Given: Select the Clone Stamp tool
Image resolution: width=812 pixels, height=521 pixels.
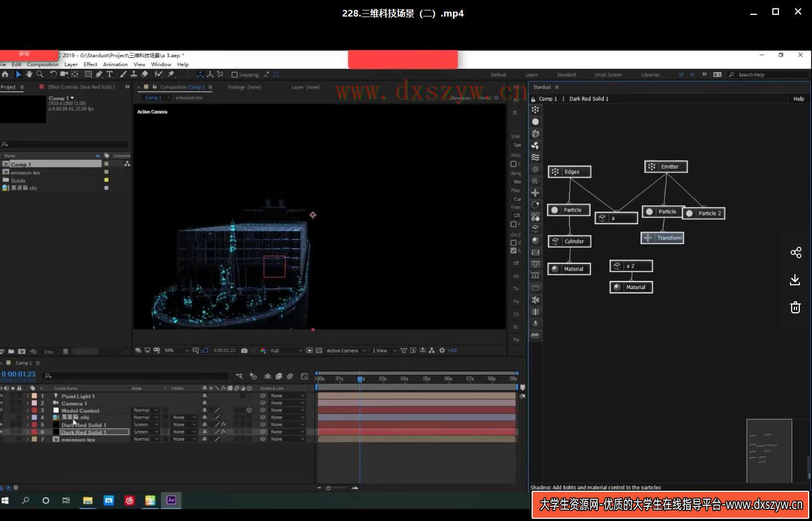Looking at the screenshot, I should [x=133, y=74].
